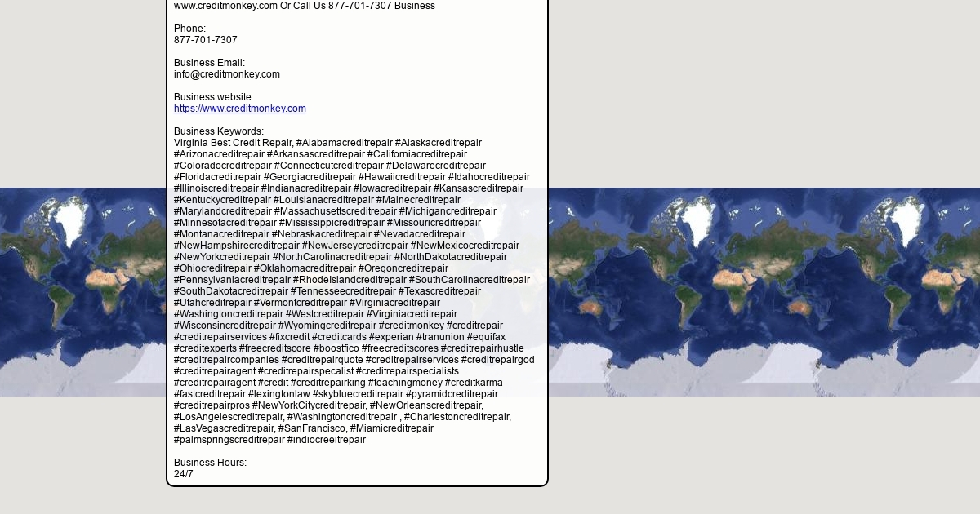
Task: Click the #skybluecreditrepair keyword
Action: (358, 394)
